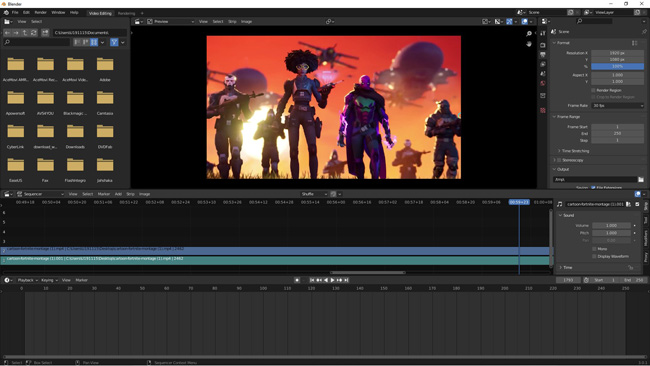Image resolution: width=650 pixels, height=366 pixels.
Task: Enable the Render Region checkbox
Action: 593,90
